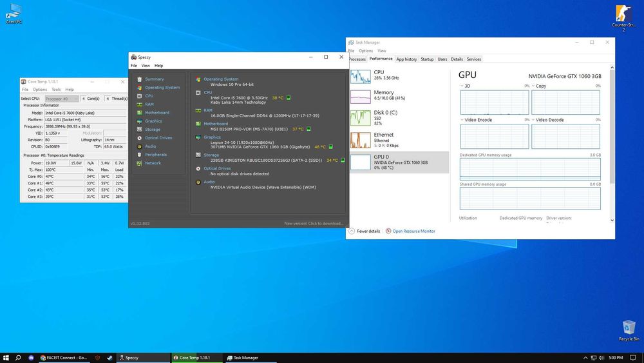
Task: Open Operating System heading in Speccy summary
Action: [x=221, y=79]
